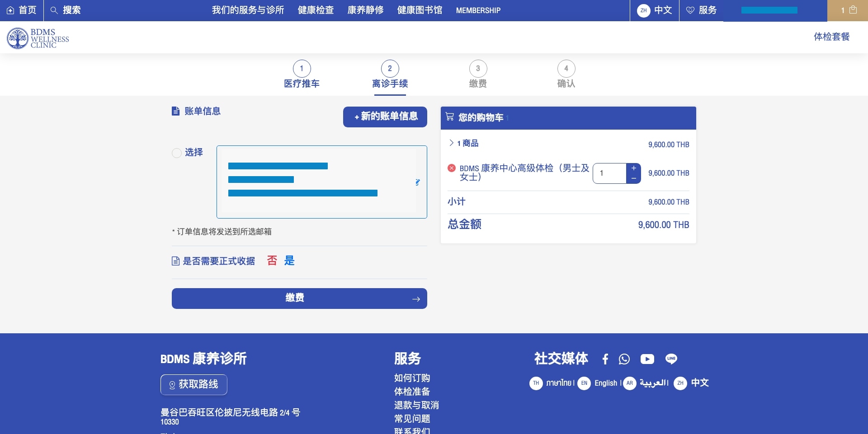Click the EN language badge in footer

584,383
